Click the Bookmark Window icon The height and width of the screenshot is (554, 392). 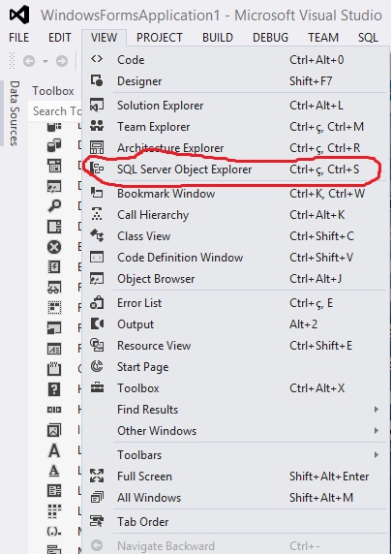97,193
